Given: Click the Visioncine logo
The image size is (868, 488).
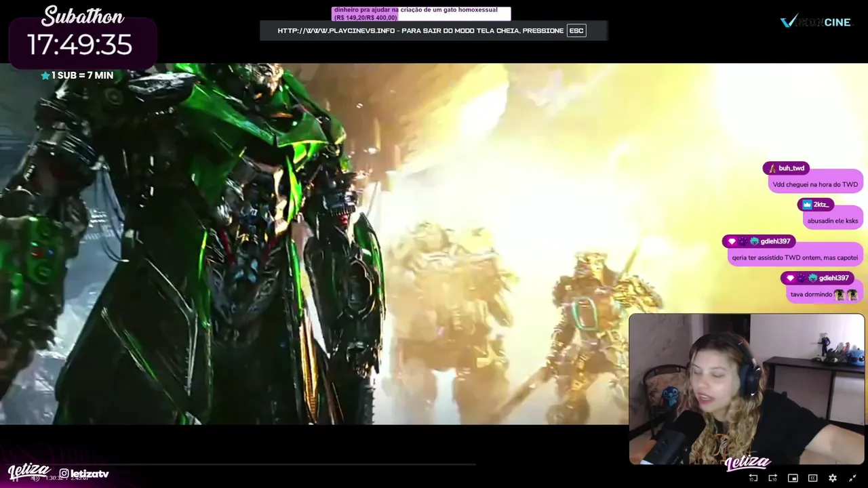Looking at the screenshot, I should click(815, 22).
